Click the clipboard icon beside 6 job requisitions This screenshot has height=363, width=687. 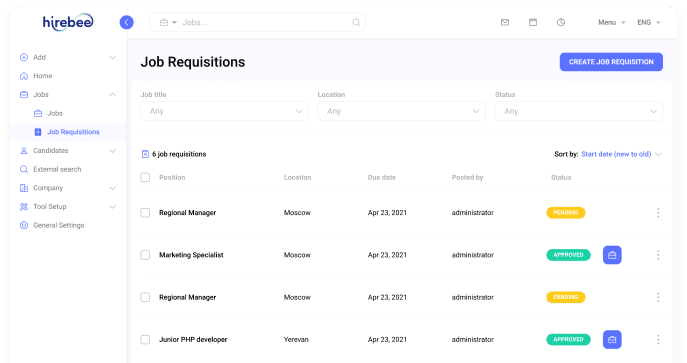145,154
